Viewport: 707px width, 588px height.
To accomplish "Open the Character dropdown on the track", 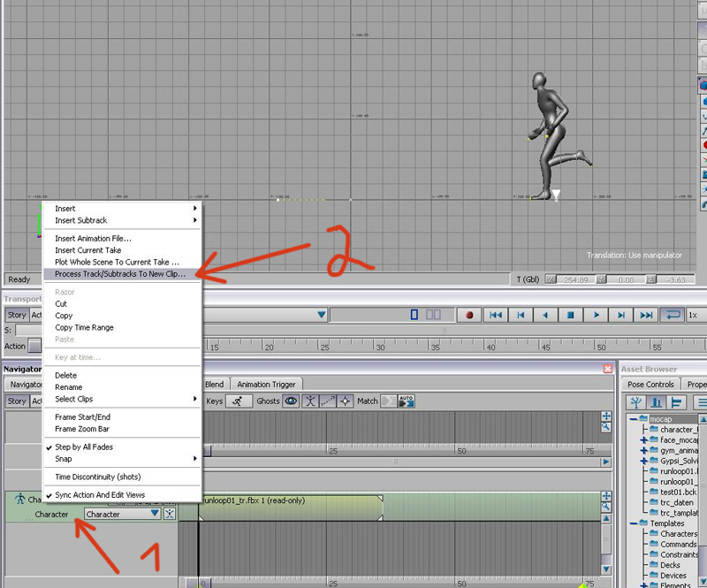I will pos(155,514).
